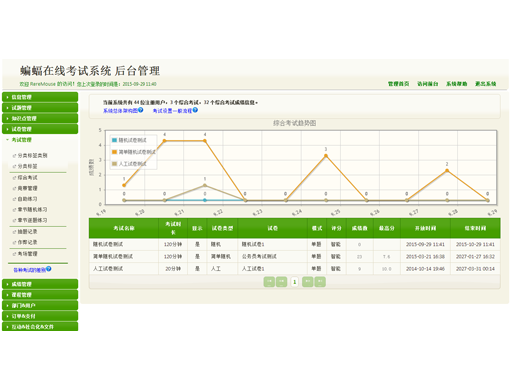This screenshot has width=510, height=390.
Task: Open 竞赛管理 submenu item
Action: click(27, 188)
